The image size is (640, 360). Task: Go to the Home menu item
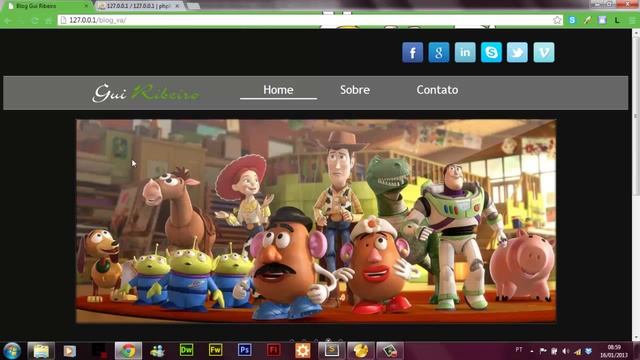coord(278,90)
